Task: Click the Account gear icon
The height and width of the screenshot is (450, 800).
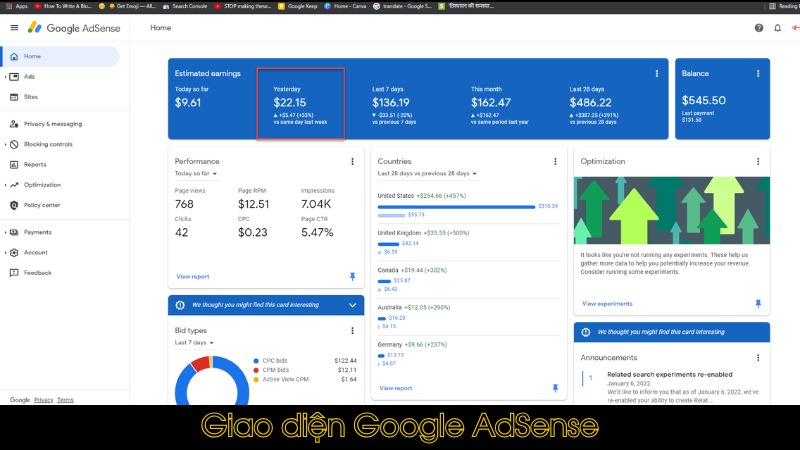Action: 14,253
